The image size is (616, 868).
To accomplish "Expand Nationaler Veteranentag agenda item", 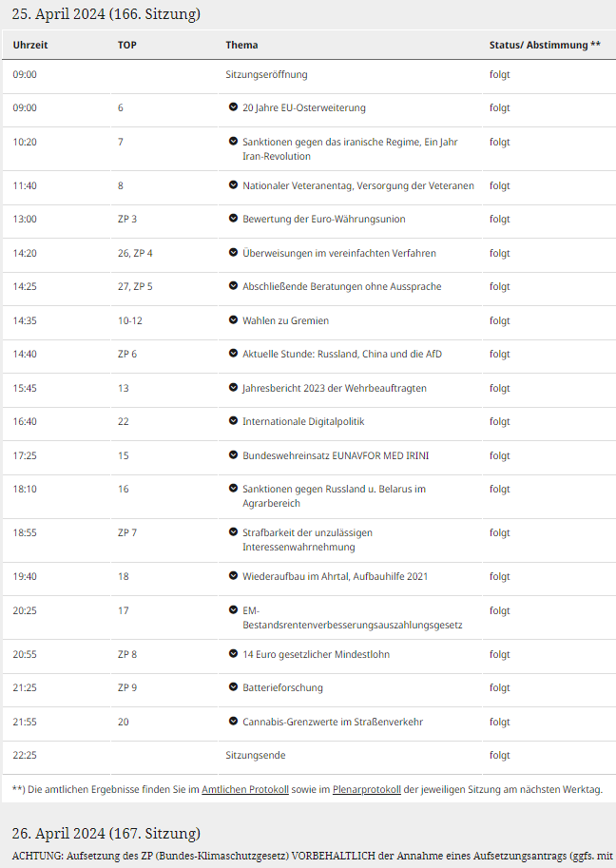I will (233, 185).
